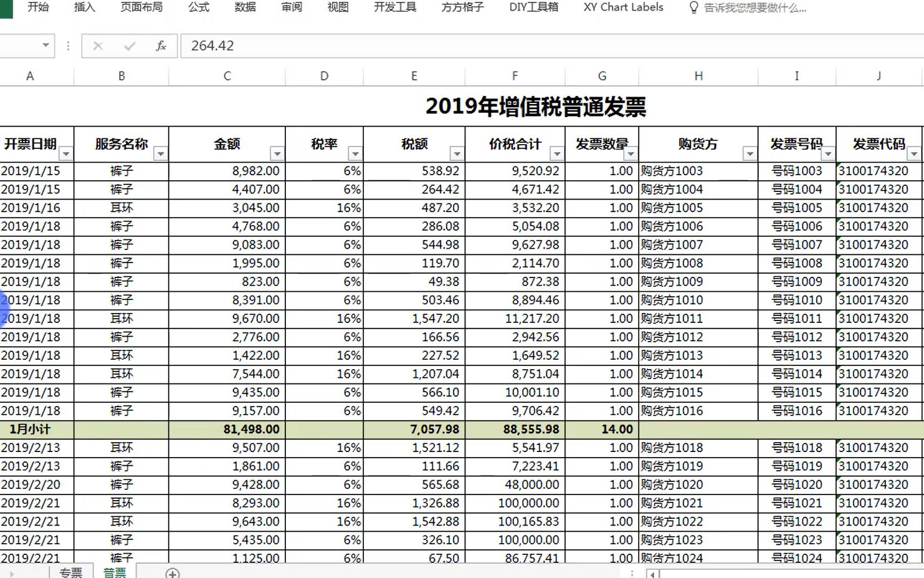
Task: Open the XY Chart Labels tab
Action: click(623, 7)
